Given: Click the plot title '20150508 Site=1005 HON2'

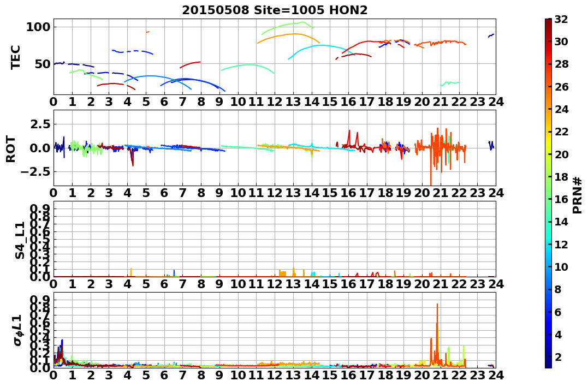Looking at the screenshot, I should [x=275, y=10].
